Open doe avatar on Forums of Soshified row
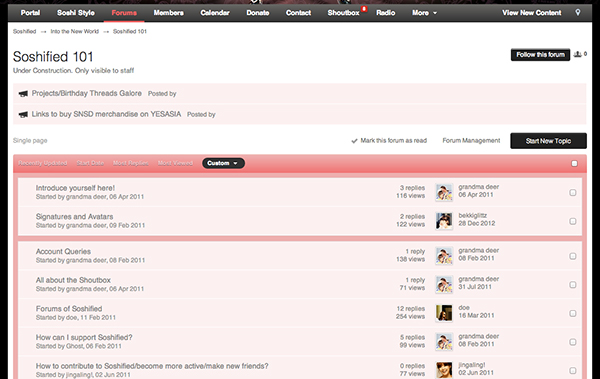The image size is (600, 379). click(x=444, y=313)
